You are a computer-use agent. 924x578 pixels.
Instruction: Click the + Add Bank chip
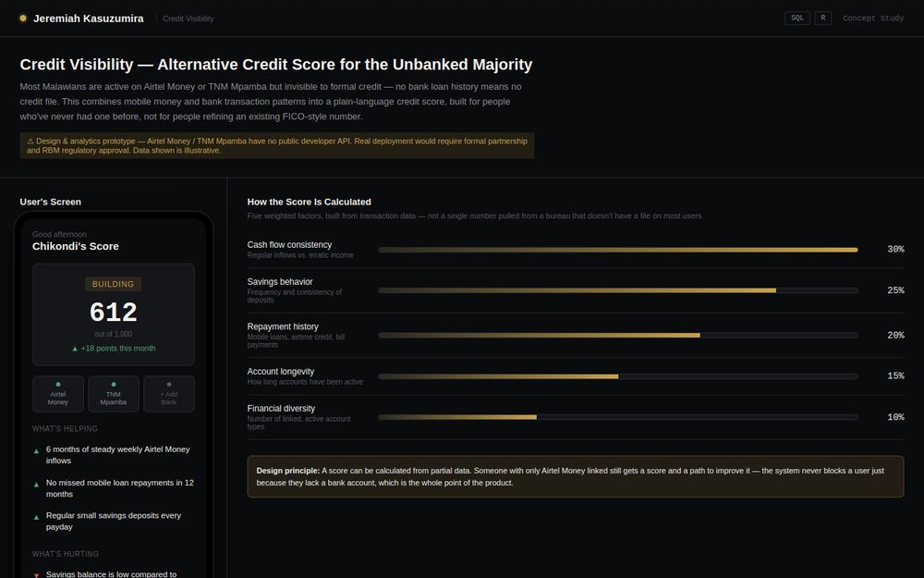pos(168,393)
